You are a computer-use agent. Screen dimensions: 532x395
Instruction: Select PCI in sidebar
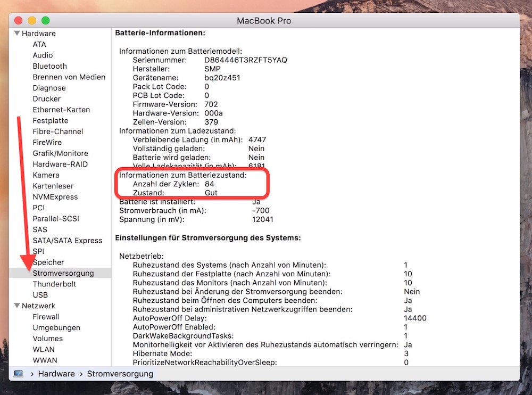point(39,208)
